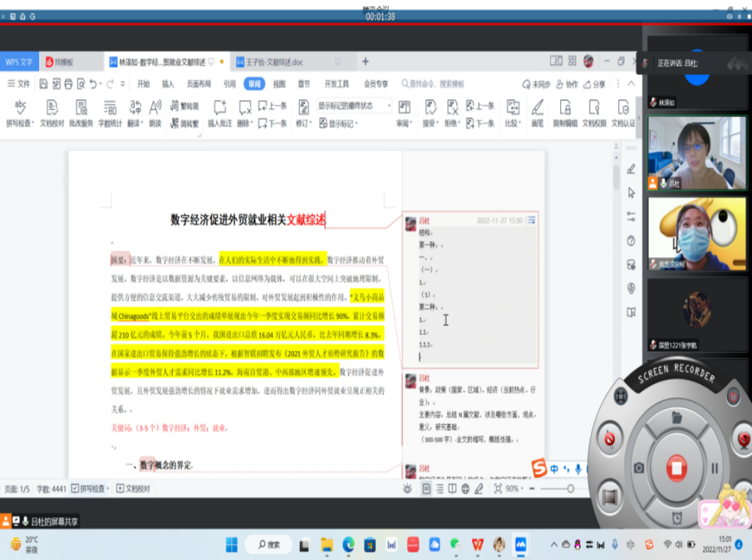Toggle 文档校对 in the status bar
Image resolution: width=752 pixels, height=560 pixels.
pos(132,489)
